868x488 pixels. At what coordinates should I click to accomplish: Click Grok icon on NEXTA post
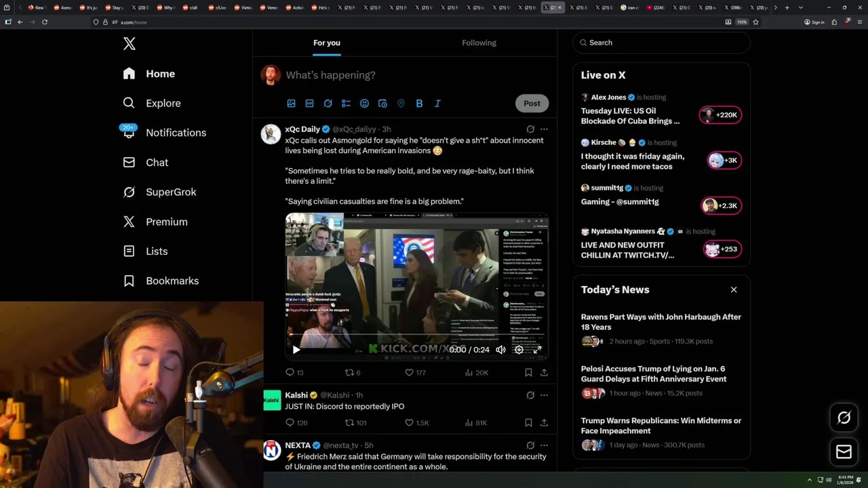tap(530, 445)
